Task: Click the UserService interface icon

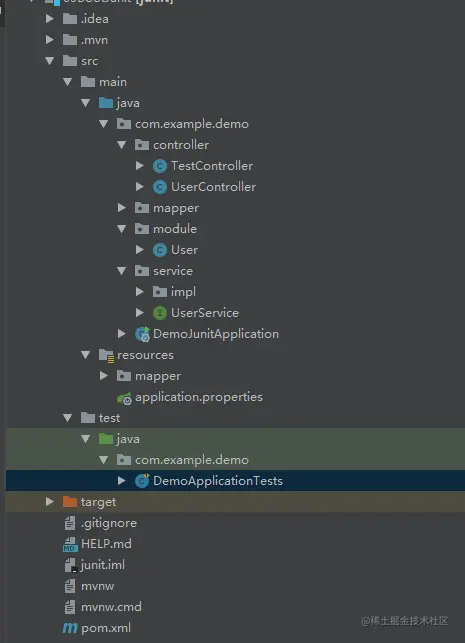Action: tap(160, 313)
